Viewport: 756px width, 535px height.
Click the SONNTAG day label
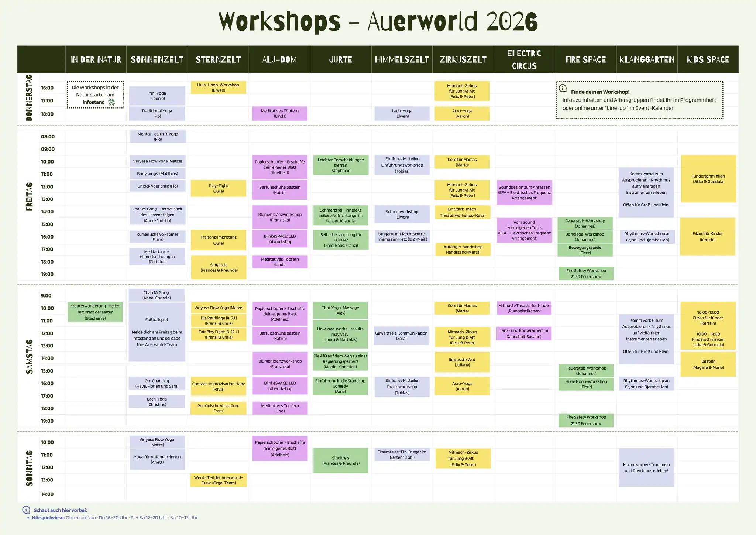point(30,468)
